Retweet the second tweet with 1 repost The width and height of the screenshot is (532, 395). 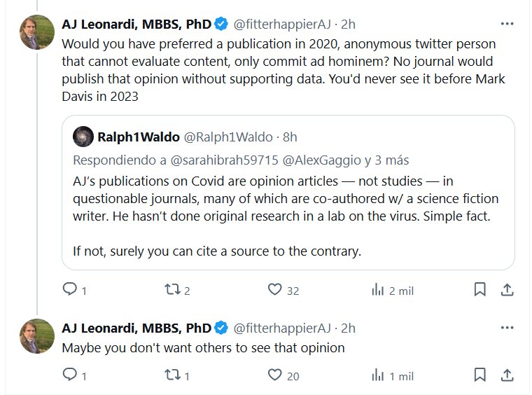[171, 375]
